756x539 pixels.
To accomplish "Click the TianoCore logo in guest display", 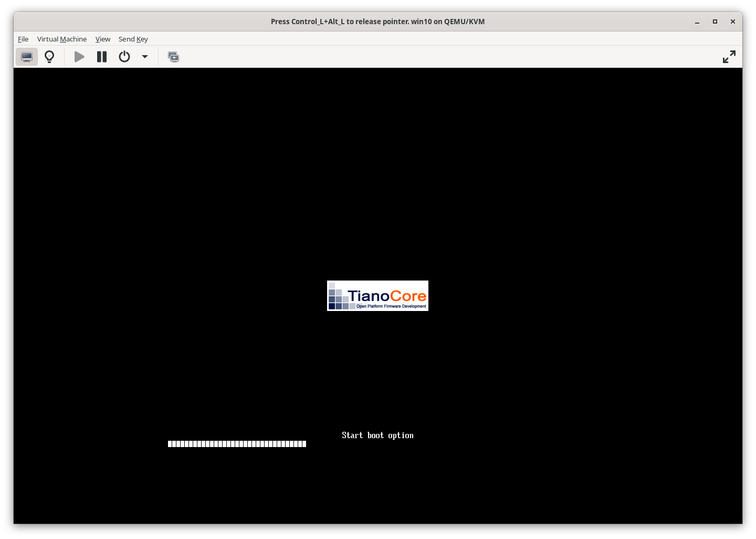I will [x=377, y=296].
